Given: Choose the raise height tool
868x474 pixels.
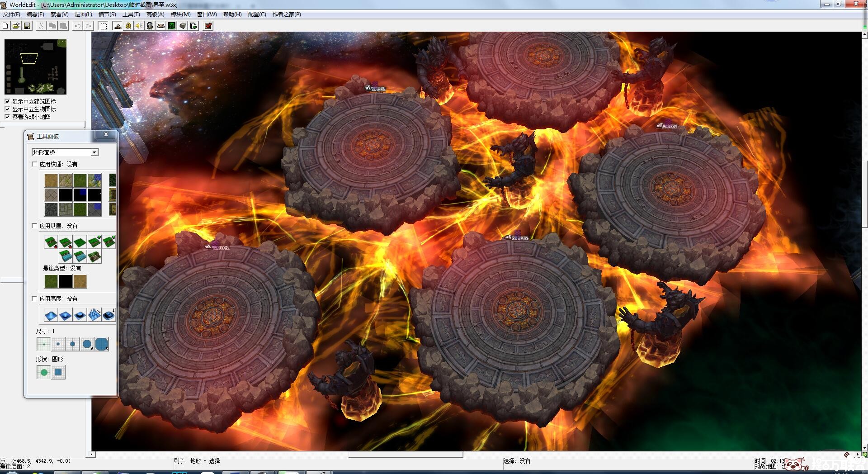Looking at the screenshot, I should [51, 315].
